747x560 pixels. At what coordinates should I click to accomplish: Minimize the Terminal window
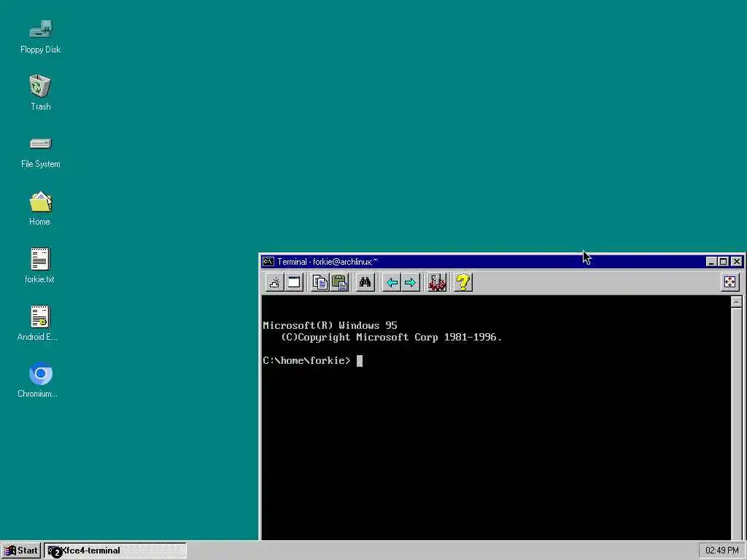(711, 262)
